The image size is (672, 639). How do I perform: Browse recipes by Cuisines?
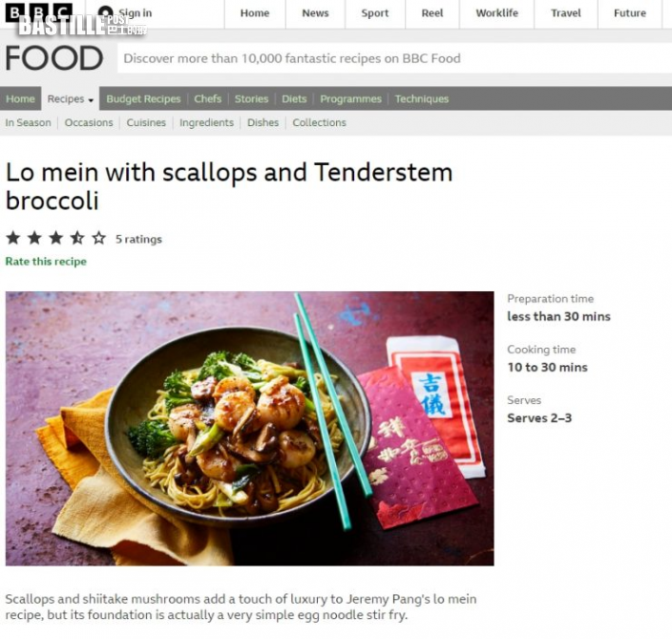pyautogui.click(x=146, y=122)
